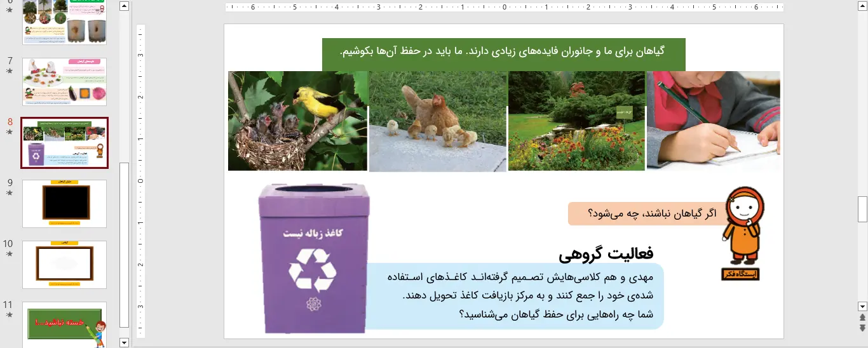Image resolution: width=868 pixels, height=348 pixels.
Task: Click the animation star under slide 10
Action: 9,254
